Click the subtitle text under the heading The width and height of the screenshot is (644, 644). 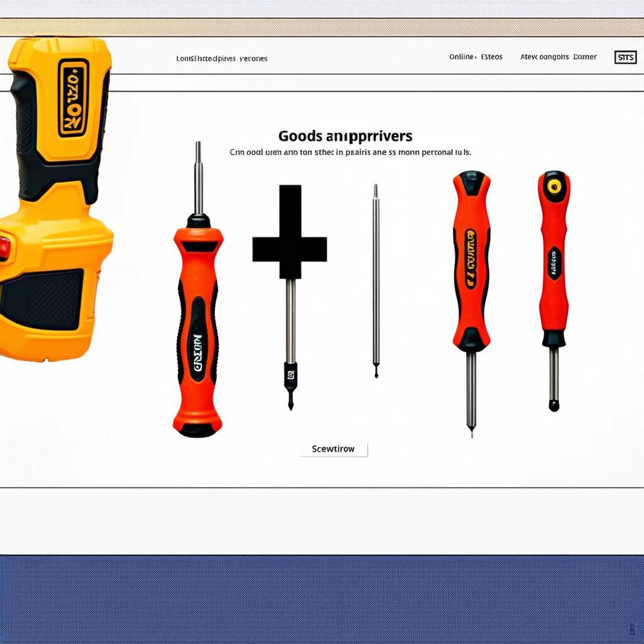tap(350, 152)
